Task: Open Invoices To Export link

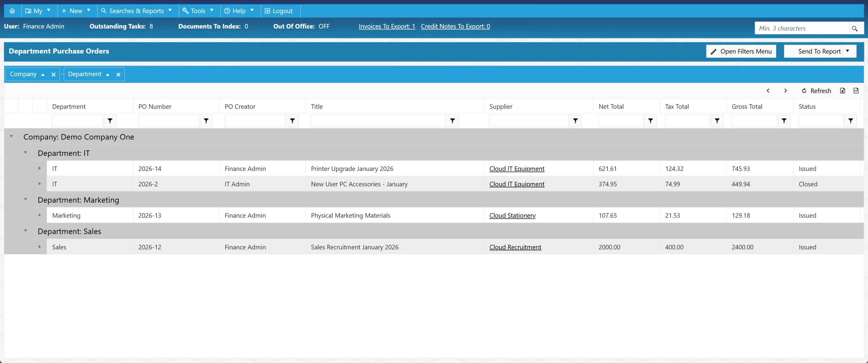Action: [x=387, y=26]
